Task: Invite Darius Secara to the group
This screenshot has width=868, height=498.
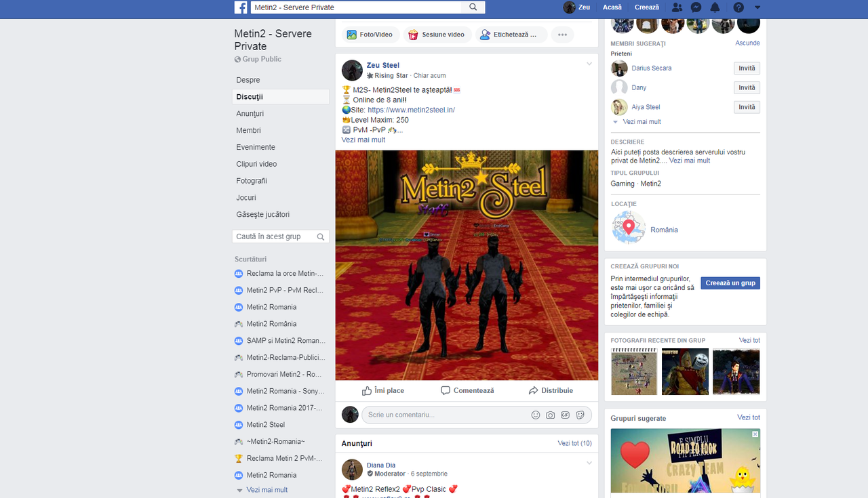Action: [x=747, y=68]
